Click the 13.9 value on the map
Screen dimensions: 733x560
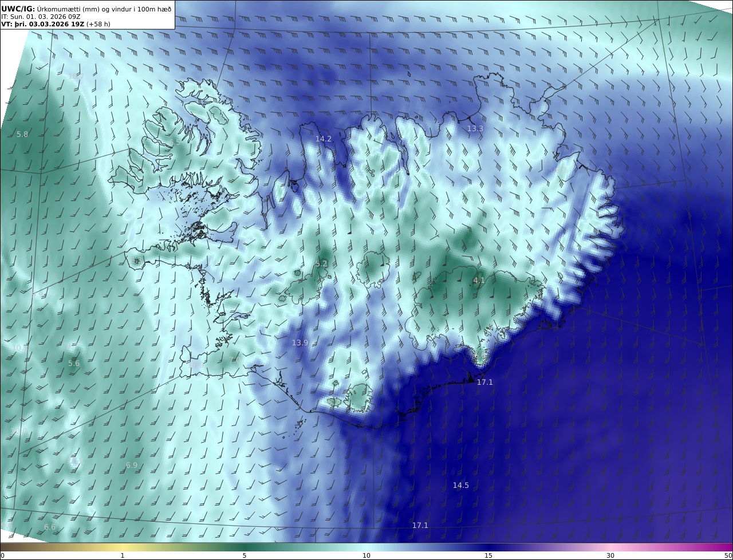pyautogui.click(x=300, y=343)
